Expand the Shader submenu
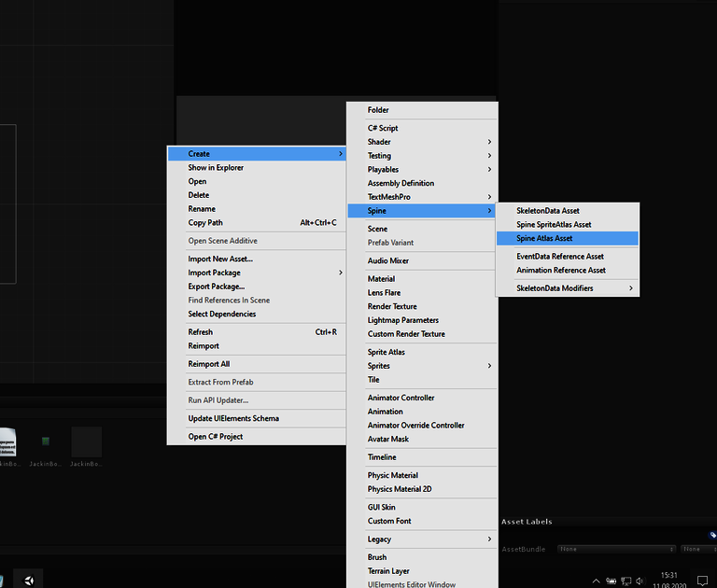This screenshot has height=588, width=717. click(422, 142)
